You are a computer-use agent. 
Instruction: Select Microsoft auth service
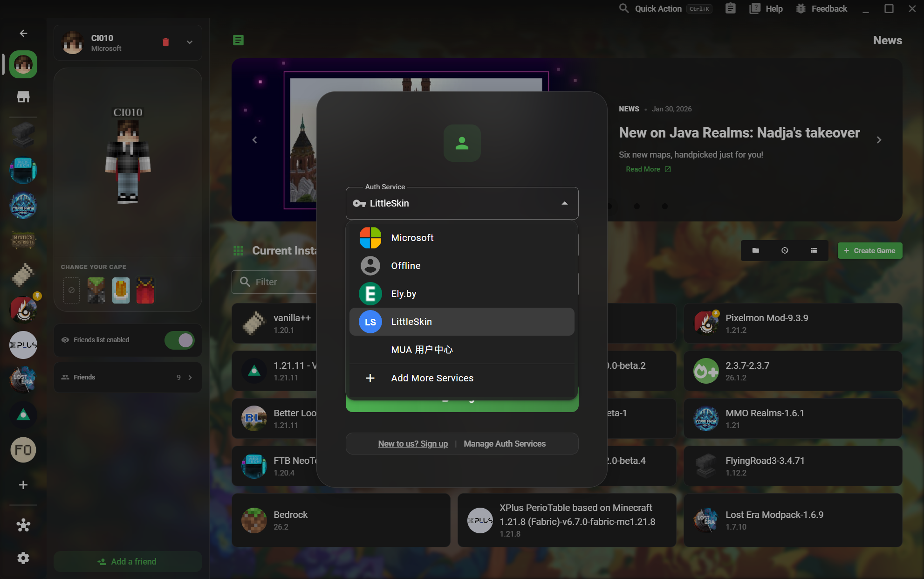tap(462, 238)
